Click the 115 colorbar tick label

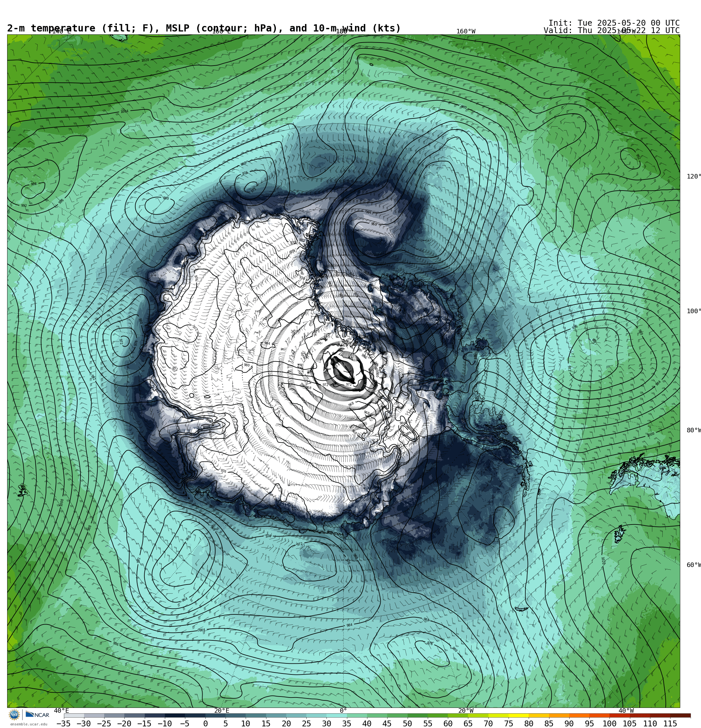tap(670, 723)
